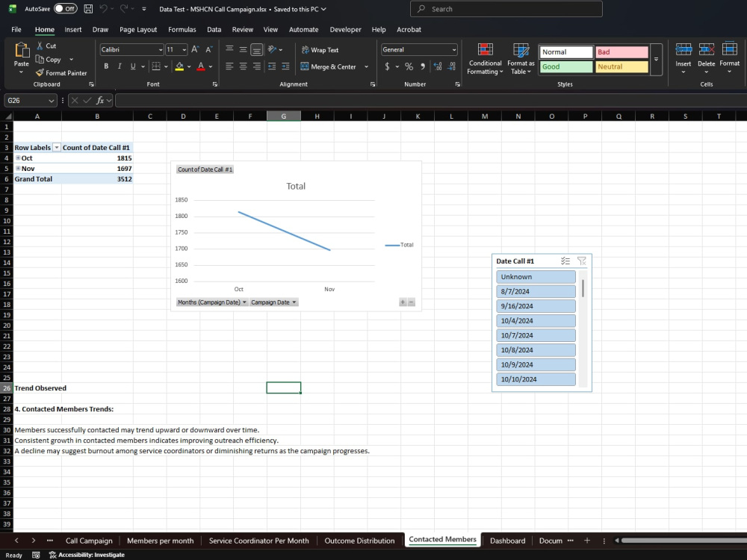Click the Insert Function fx icon
This screenshot has height=560, width=747.
(x=100, y=100)
